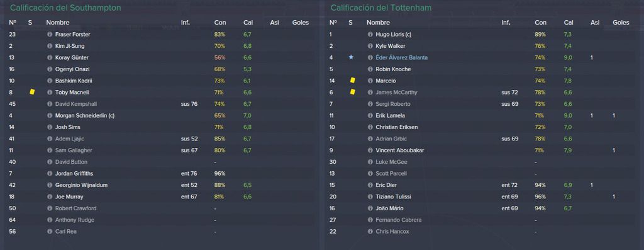Click info icon beside Georginio Wijnaldum
Screen dimensions: 644x250
pyautogui.click(x=50, y=185)
